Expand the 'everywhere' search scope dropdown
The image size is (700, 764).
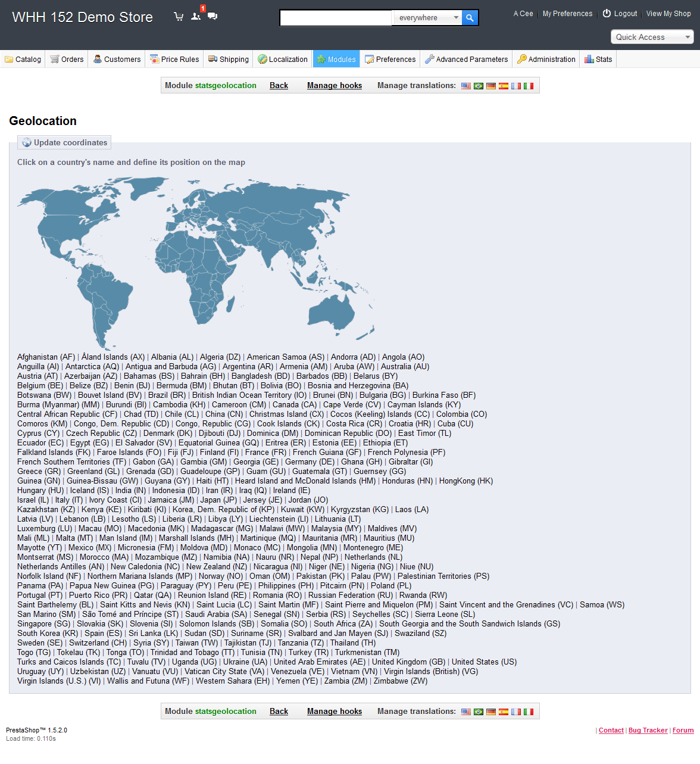(427, 18)
